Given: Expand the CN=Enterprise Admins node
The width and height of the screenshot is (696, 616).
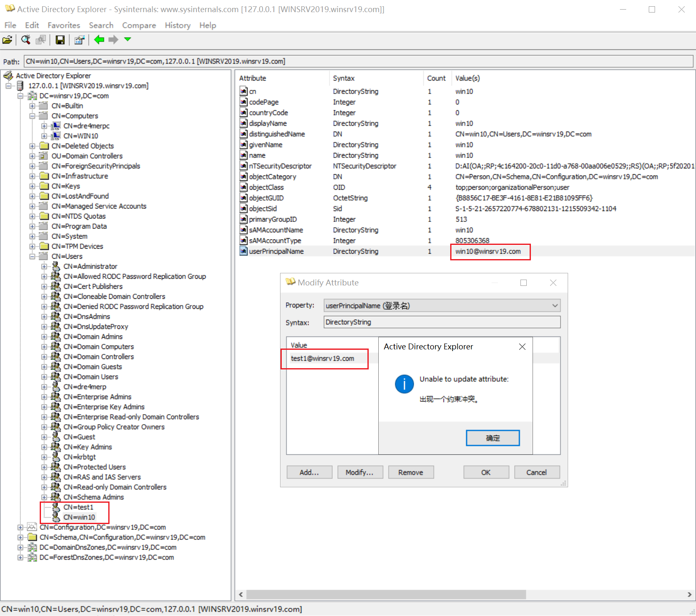Looking at the screenshot, I should point(44,397).
